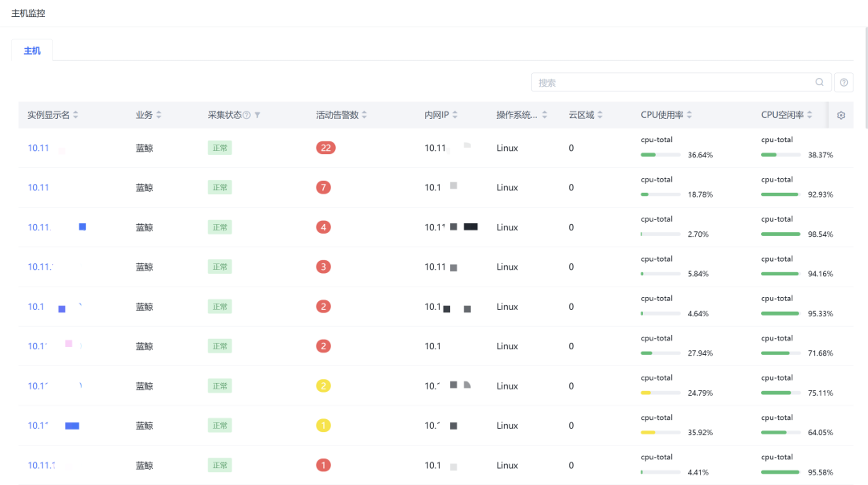
Task: Click the 98.54% CPU idle value
Action: 821,234
